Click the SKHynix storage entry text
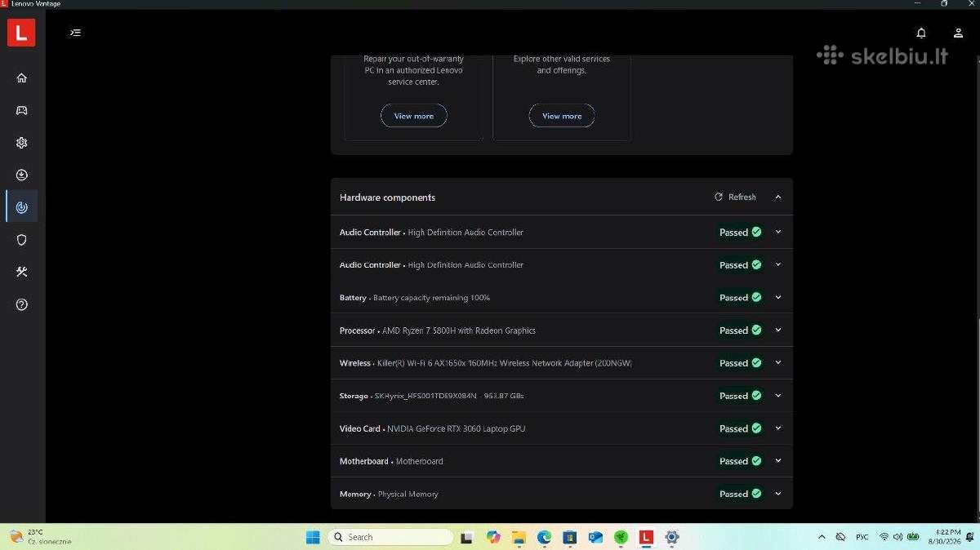 [x=449, y=396]
